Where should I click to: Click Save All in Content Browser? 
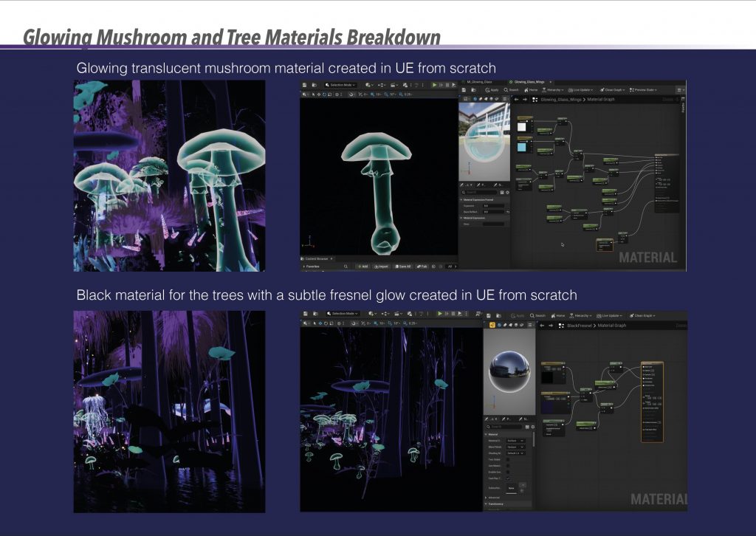click(x=402, y=266)
